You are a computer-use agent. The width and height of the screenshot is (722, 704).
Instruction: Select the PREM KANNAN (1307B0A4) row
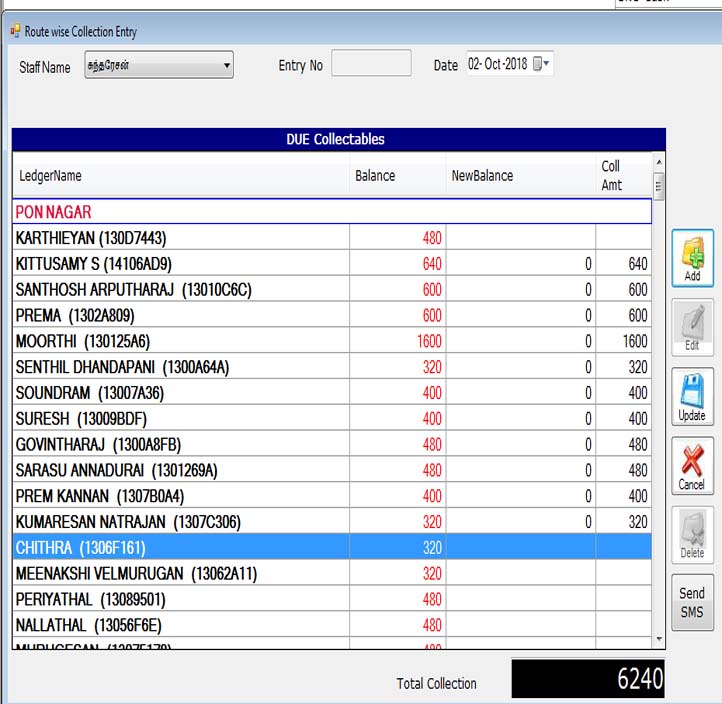click(x=332, y=495)
